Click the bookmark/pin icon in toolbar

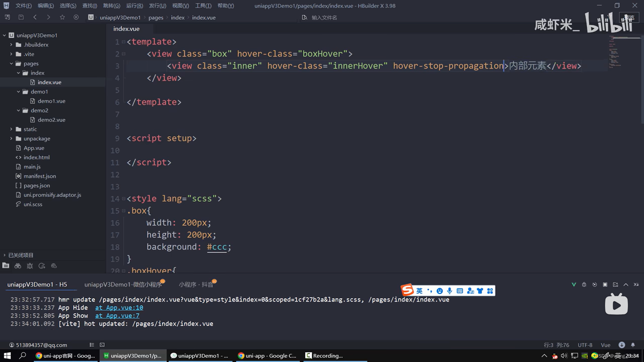click(x=61, y=17)
